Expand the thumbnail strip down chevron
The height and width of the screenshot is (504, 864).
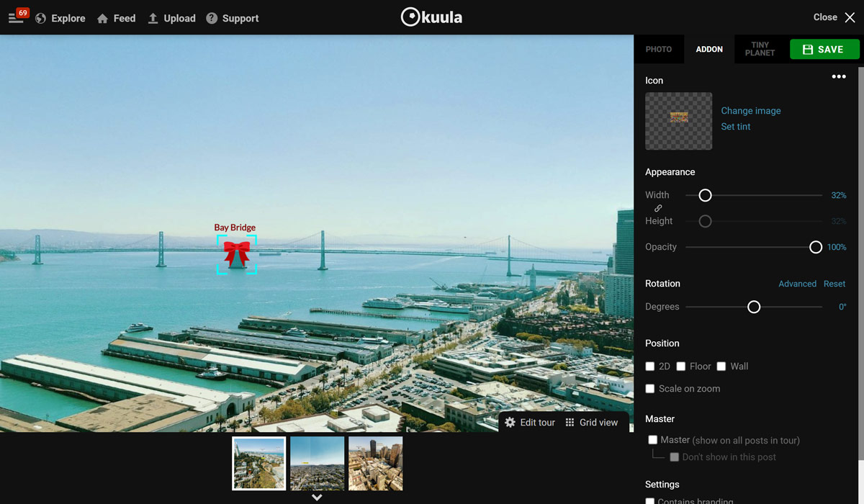317,498
